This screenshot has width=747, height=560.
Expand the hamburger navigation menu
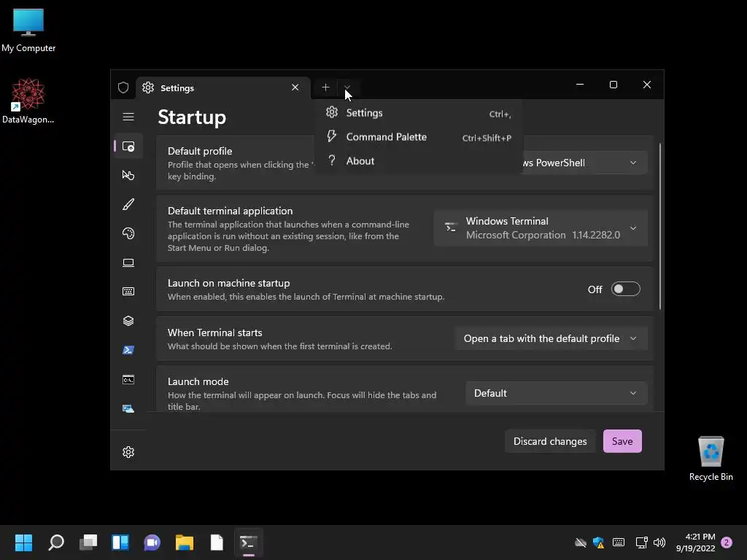[x=128, y=117]
